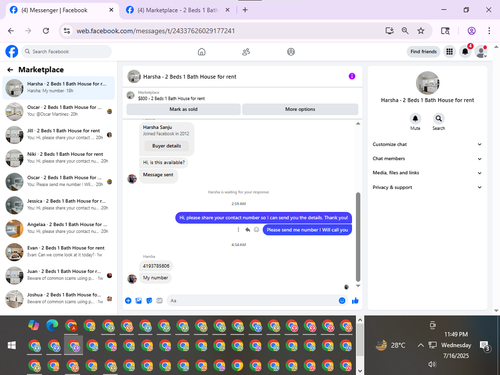Click More options button

[300, 109]
